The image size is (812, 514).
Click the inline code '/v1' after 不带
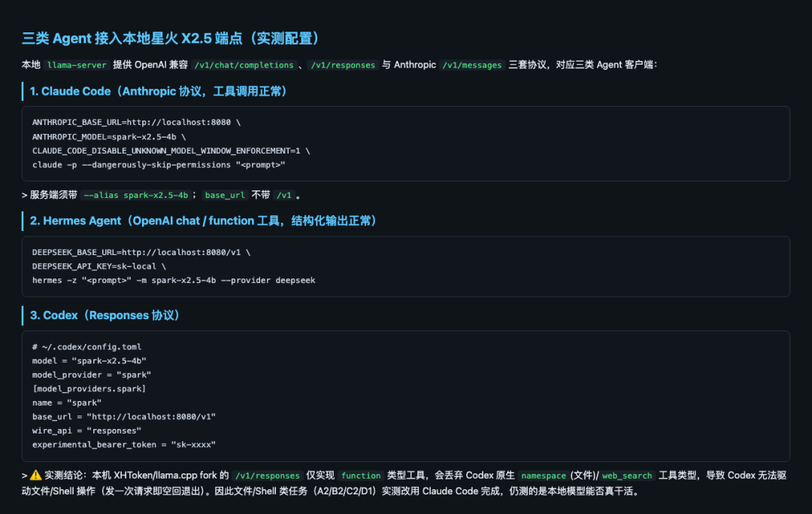point(283,196)
